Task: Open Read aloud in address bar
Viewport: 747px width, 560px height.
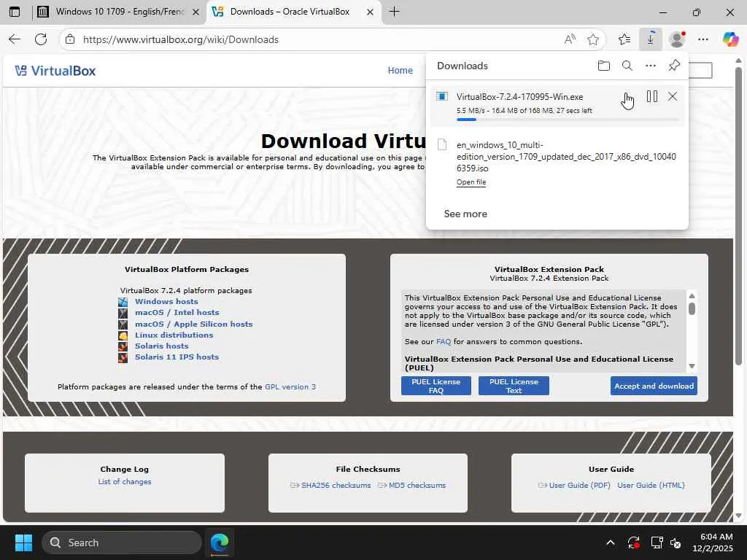Action: coord(570,39)
